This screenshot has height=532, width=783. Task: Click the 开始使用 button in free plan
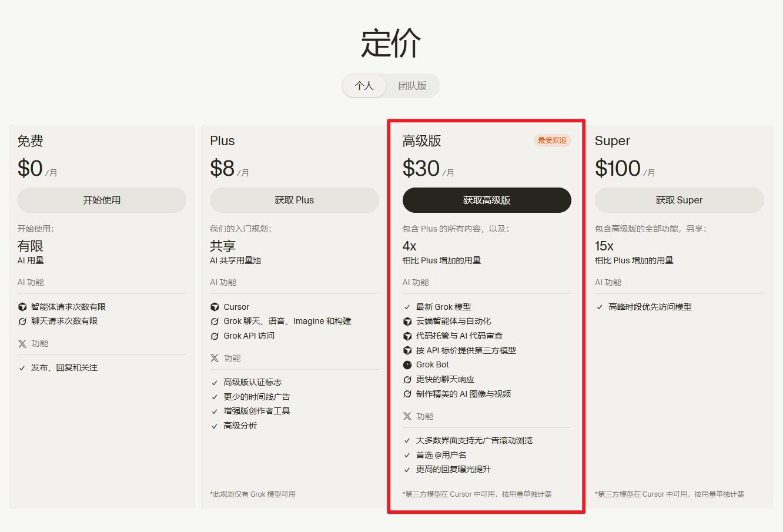coord(102,200)
